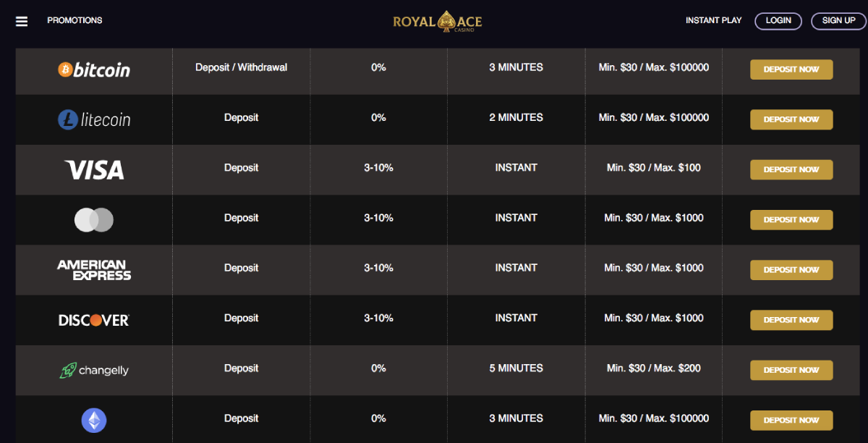Pick the Discover card logo
This screenshot has width=868, height=443.
tap(94, 320)
